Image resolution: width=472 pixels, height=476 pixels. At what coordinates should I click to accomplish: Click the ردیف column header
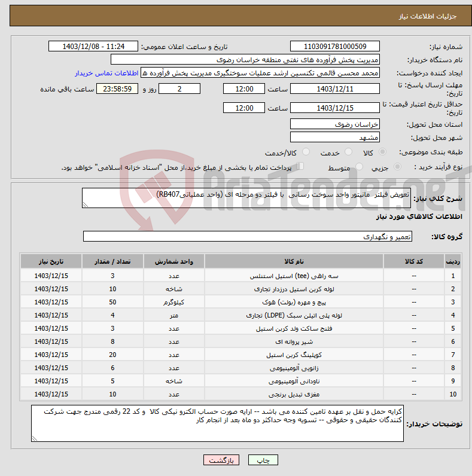point(453,261)
